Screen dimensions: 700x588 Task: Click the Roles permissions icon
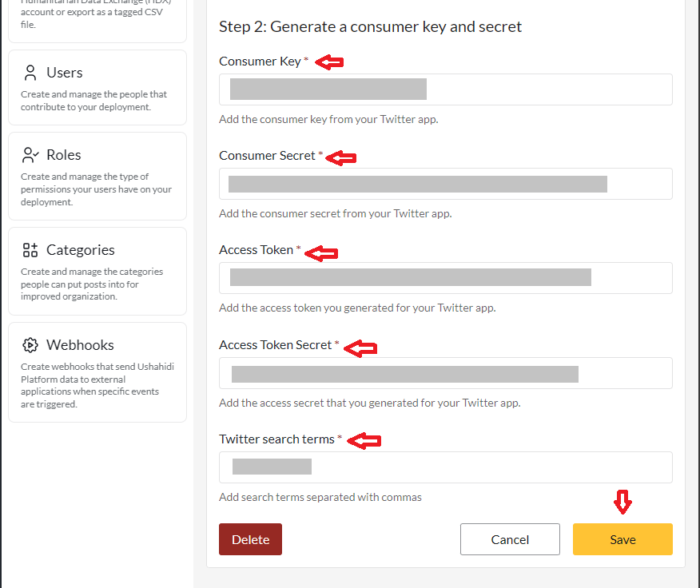coord(30,154)
